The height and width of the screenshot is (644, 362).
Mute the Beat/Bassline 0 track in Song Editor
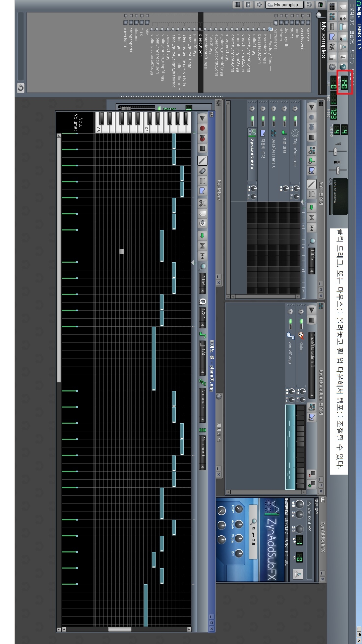point(274,118)
